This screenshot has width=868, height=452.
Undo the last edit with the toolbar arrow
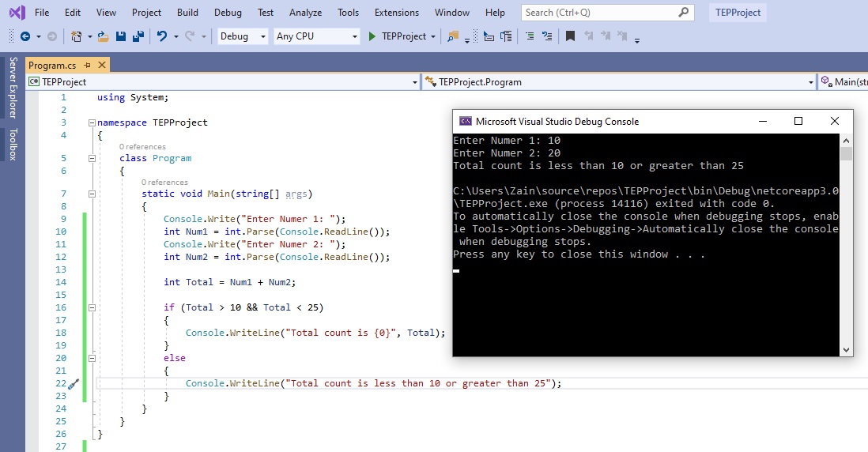coord(161,36)
